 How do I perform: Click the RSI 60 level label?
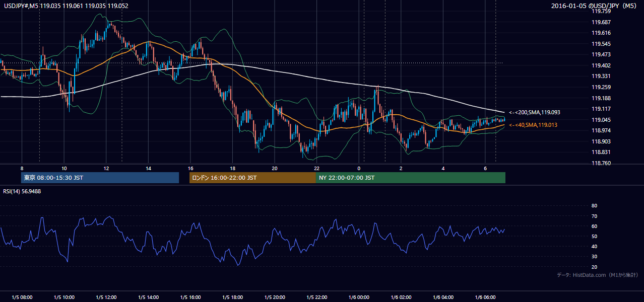point(594,226)
